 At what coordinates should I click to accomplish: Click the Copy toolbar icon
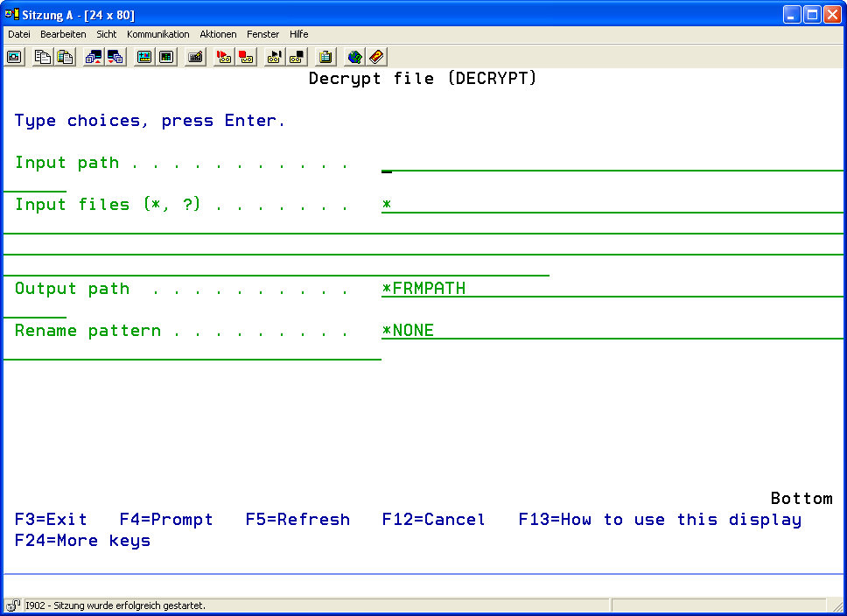pos(42,57)
